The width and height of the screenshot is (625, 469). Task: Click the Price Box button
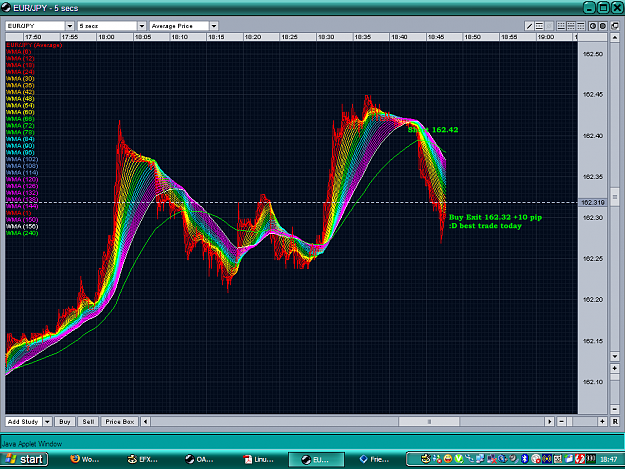pos(120,422)
